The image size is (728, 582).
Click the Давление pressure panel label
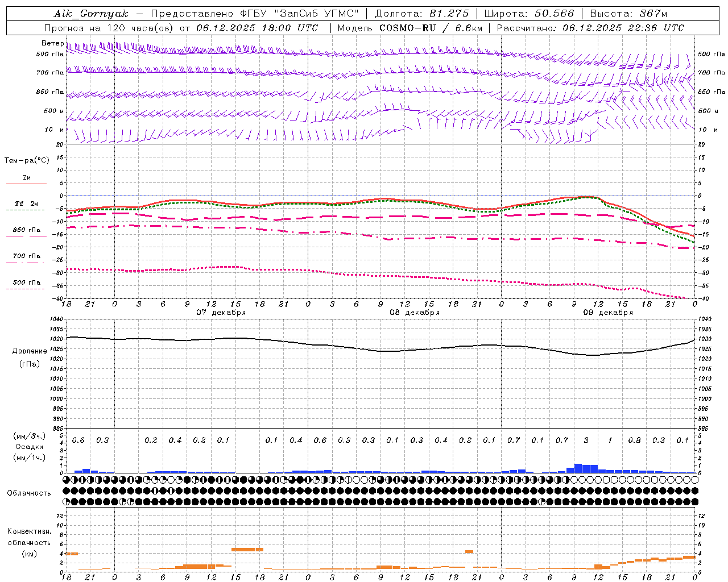pyautogui.click(x=30, y=351)
